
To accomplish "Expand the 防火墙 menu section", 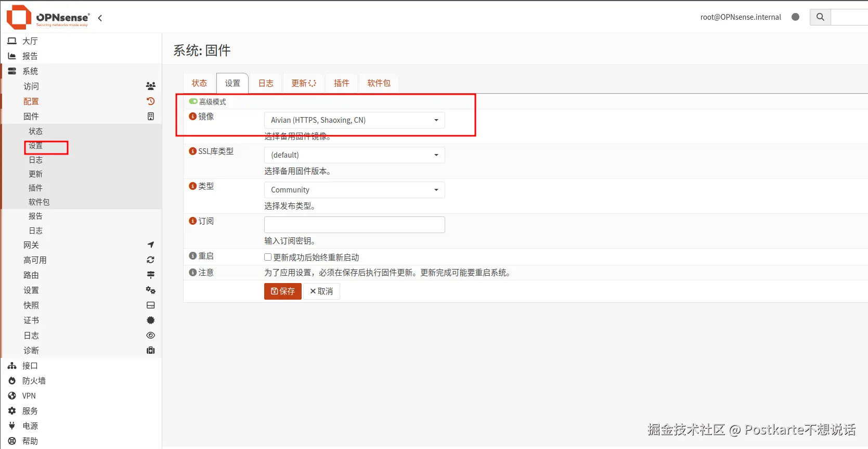I will (x=81, y=381).
